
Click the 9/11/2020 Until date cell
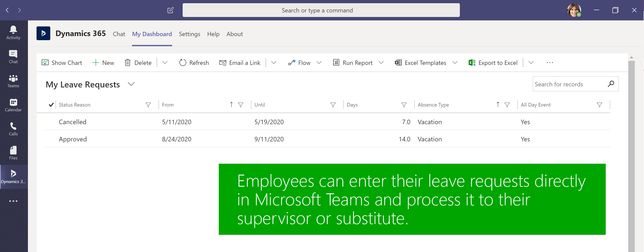point(269,139)
